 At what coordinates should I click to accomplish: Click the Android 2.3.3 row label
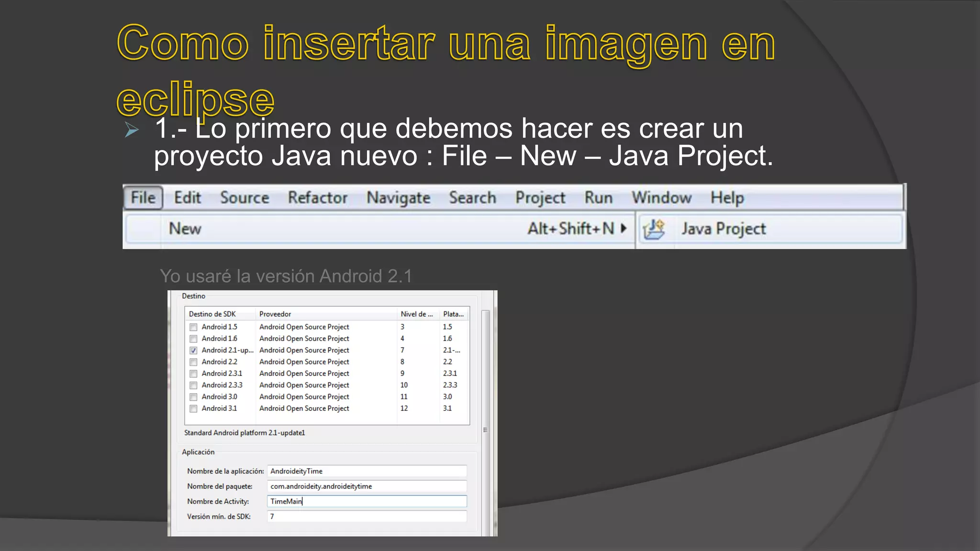(222, 385)
